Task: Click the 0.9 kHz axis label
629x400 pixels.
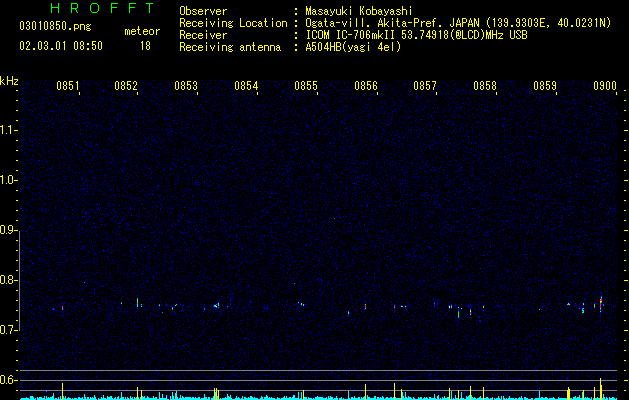Action: pyautogui.click(x=8, y=230)
